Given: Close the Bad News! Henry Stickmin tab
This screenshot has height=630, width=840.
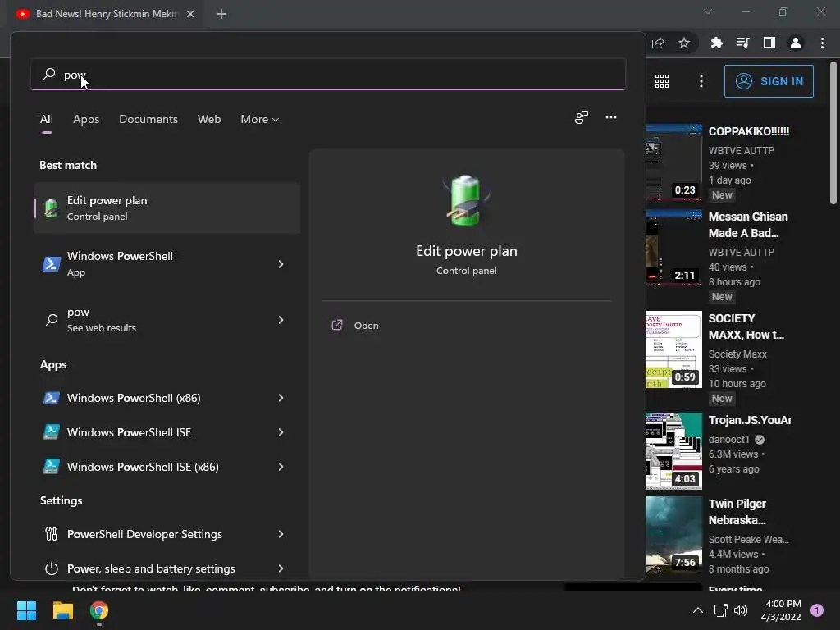Looking at the screenshot, I should pyautogui.click(x=190, y=14).
